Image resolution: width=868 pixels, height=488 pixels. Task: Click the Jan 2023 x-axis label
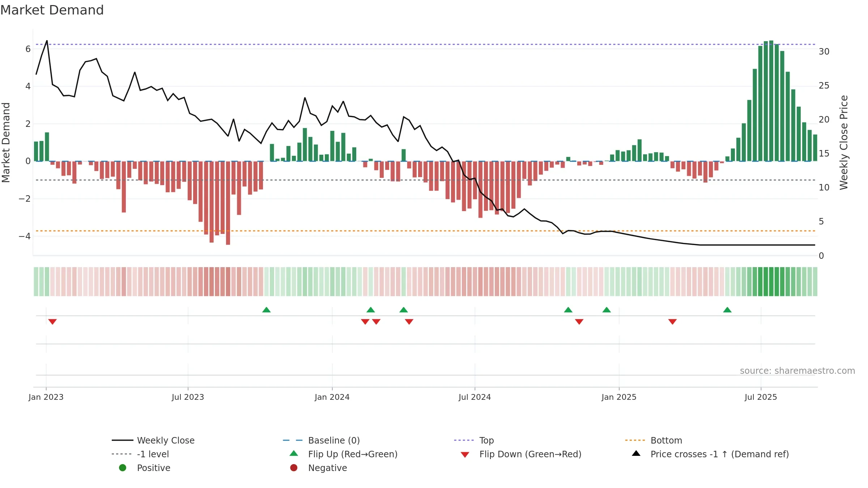[46, 397]
